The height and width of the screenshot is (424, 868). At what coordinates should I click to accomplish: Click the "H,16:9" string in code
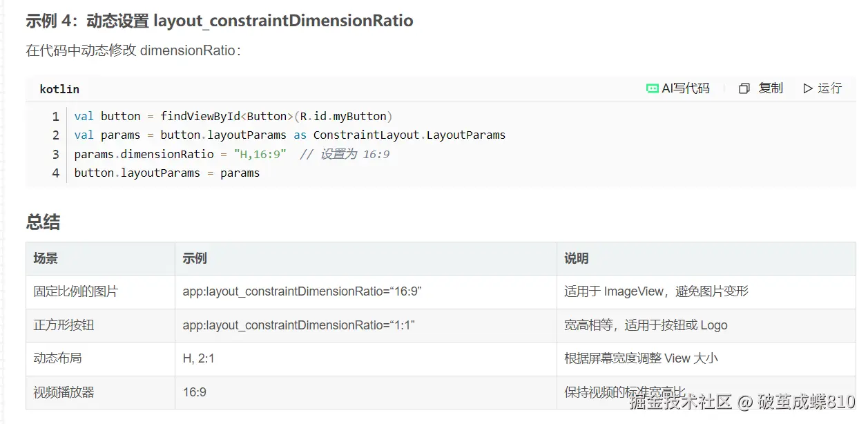coord(260,154)
